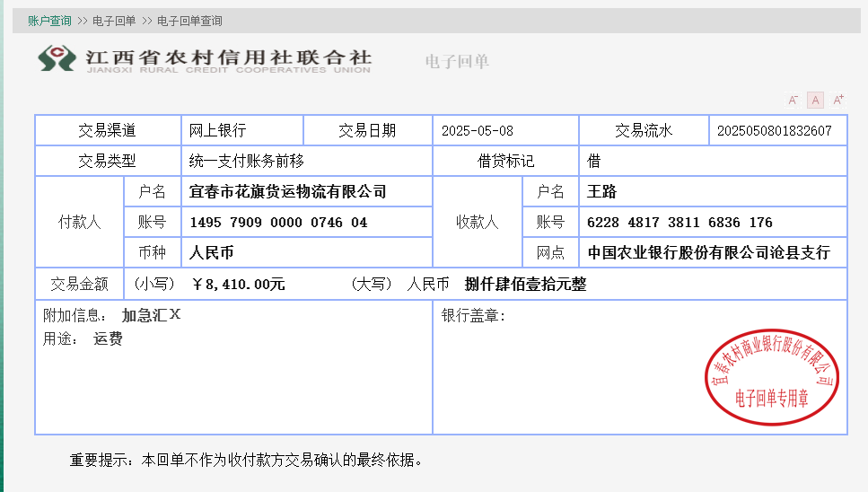Click the 重要提示 notice text
This screenshot has width=868, height=492.
(246, 460)
